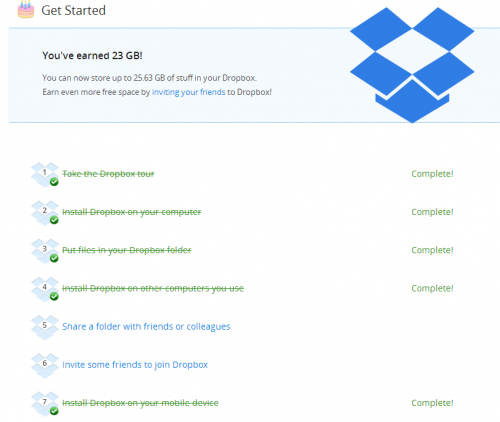Click the large Dropbox logo in the banner
The width and height of the screenshot is (500, 422).
click(x=412, y=65)
